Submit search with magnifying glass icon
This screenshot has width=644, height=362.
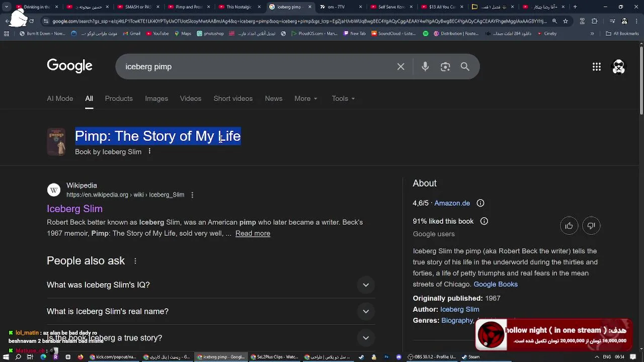465,66
